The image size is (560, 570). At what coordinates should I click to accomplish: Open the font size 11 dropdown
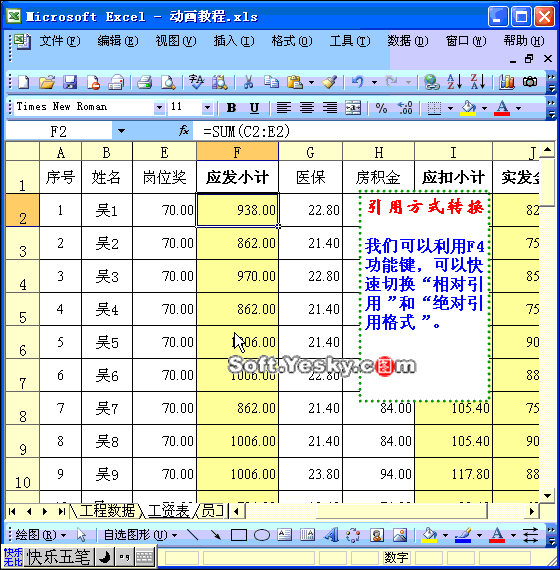[207, 108]
